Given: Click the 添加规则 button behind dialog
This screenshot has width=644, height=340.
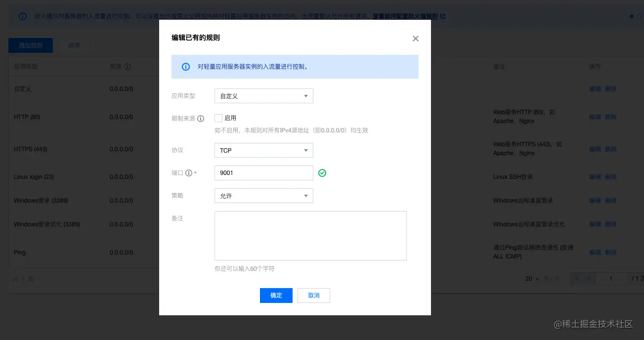Looking at the screenshot, I should coord(31,45).
